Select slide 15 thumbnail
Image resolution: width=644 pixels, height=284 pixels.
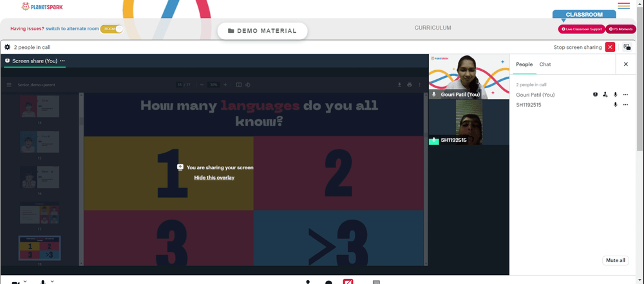tap(39, 142)
